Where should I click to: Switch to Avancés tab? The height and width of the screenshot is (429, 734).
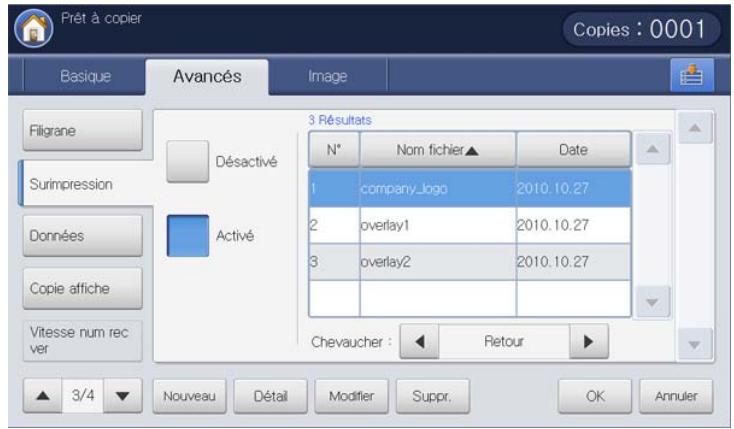(x=207, y=76)
